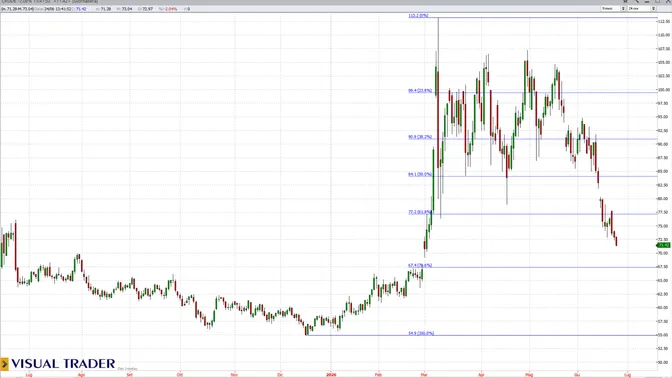The height and width of the screenshot is (378, 672).
Task: Select the 54.9 (100.0%) Fibonacci level label
Action: [421, 333]
